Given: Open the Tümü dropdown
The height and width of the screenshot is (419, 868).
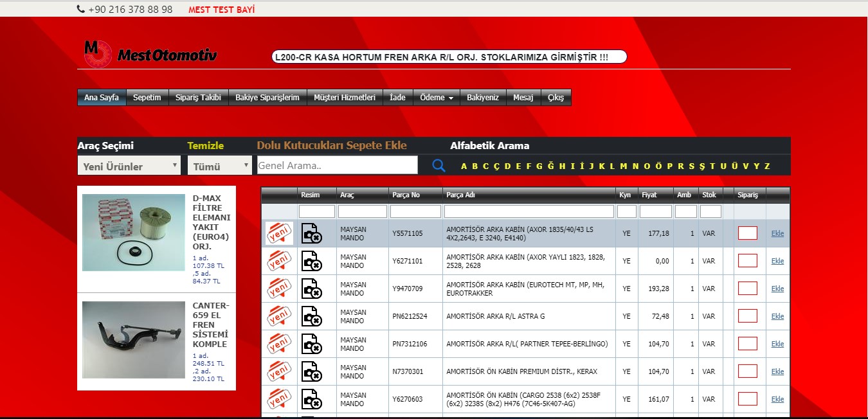Looking at the screenshot, I should tap(220, 166).
